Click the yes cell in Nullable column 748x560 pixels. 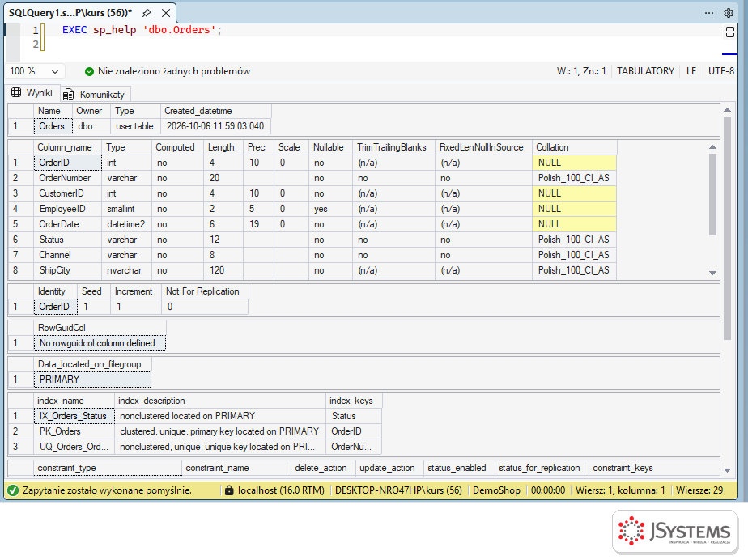331,209
